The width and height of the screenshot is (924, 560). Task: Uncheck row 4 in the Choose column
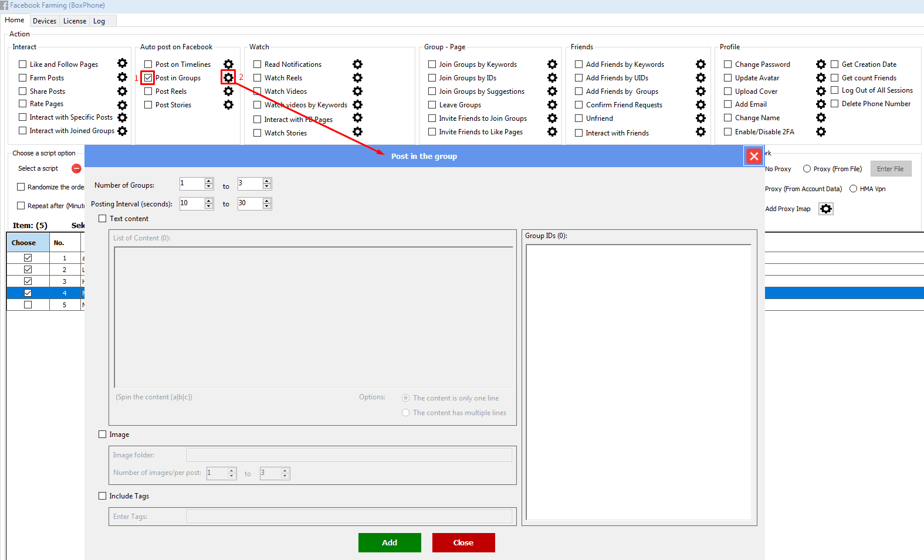[28, 293]
